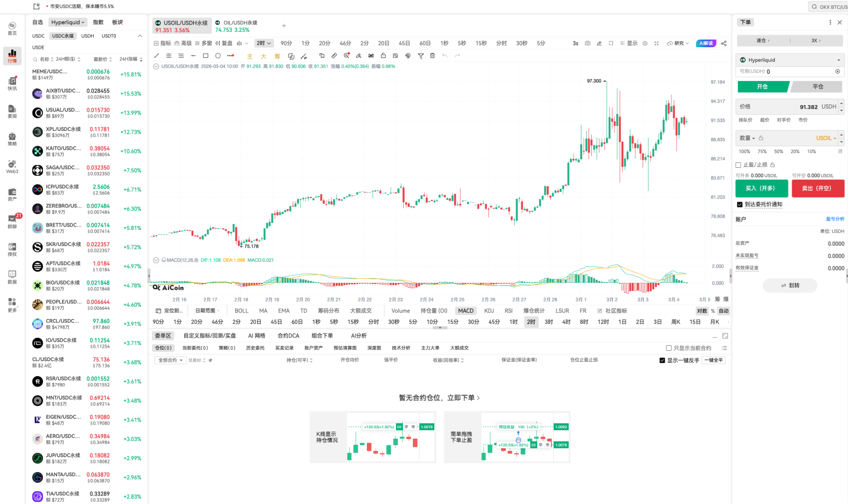
Task: Take a chart screenshot with camera icon
Action: pos(587,43)
